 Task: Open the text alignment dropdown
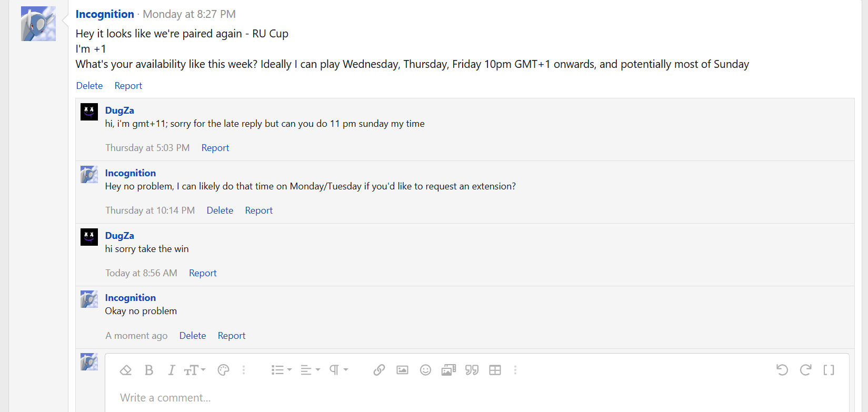[310, 370]
